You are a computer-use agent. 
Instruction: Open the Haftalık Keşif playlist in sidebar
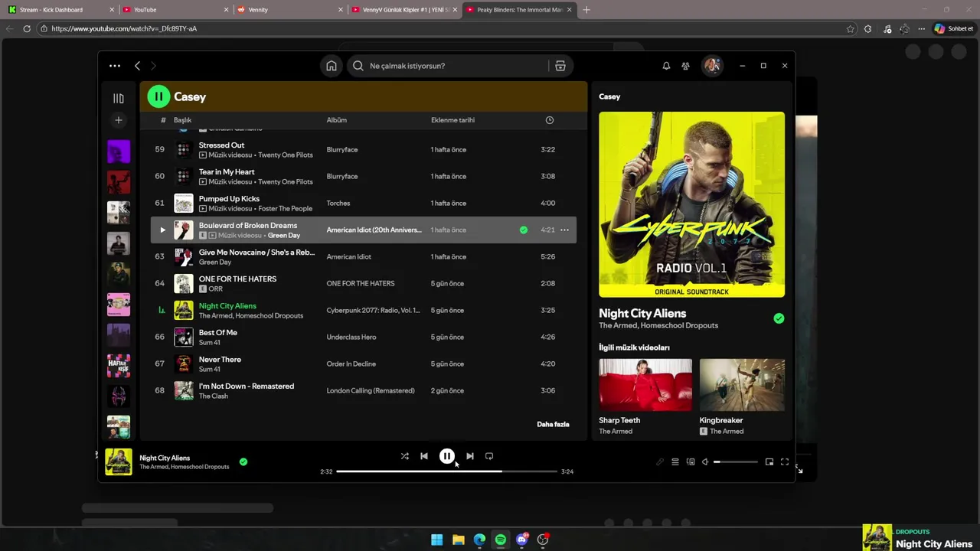coord(119,366)
